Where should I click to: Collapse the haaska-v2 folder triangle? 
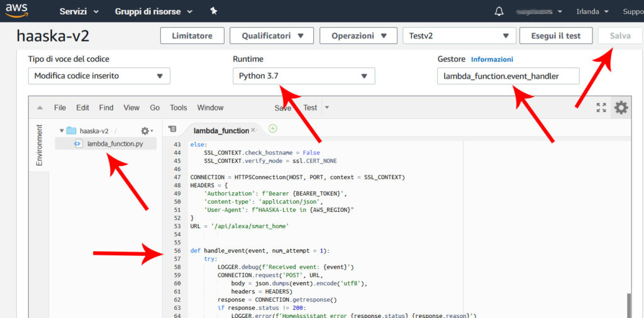tap(62, 131)
